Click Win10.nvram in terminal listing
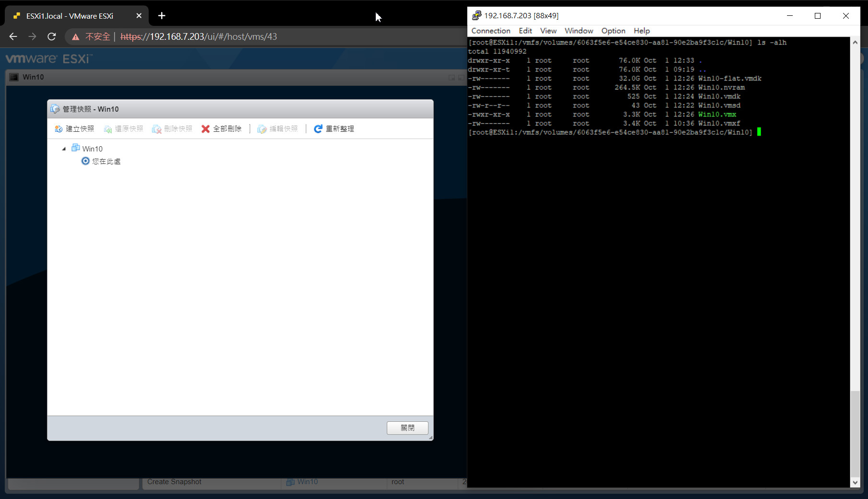 (x=721, y=88)
